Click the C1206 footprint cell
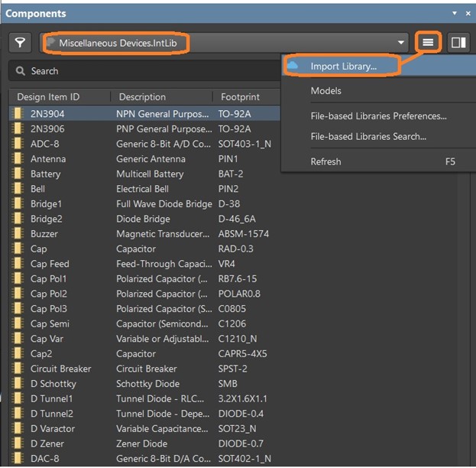The image size is (476, 468). click(232, 323)
